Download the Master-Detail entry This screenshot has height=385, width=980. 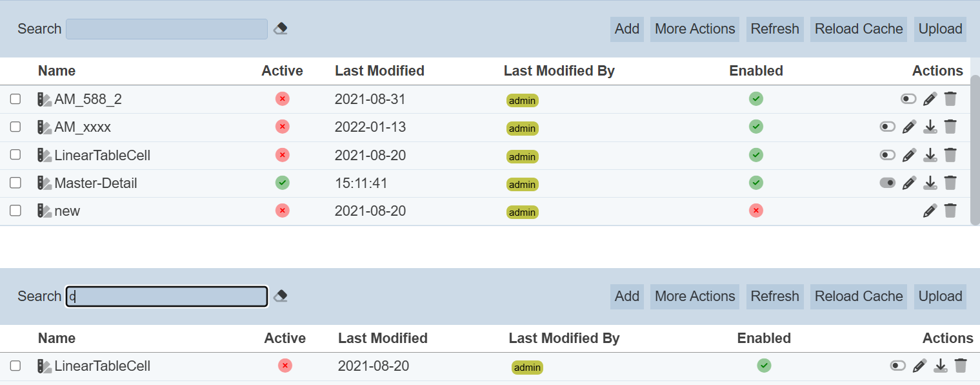coord(930,183)
